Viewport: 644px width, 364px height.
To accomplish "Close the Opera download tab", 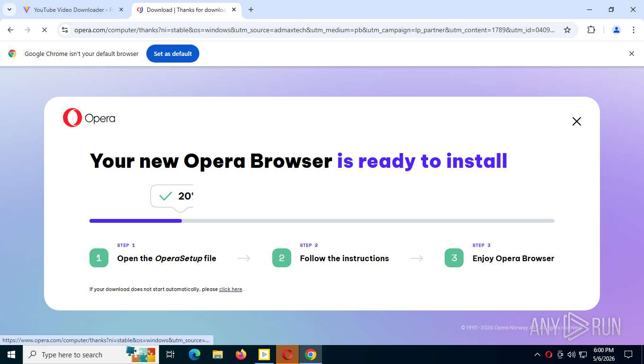I will point(234,9).
